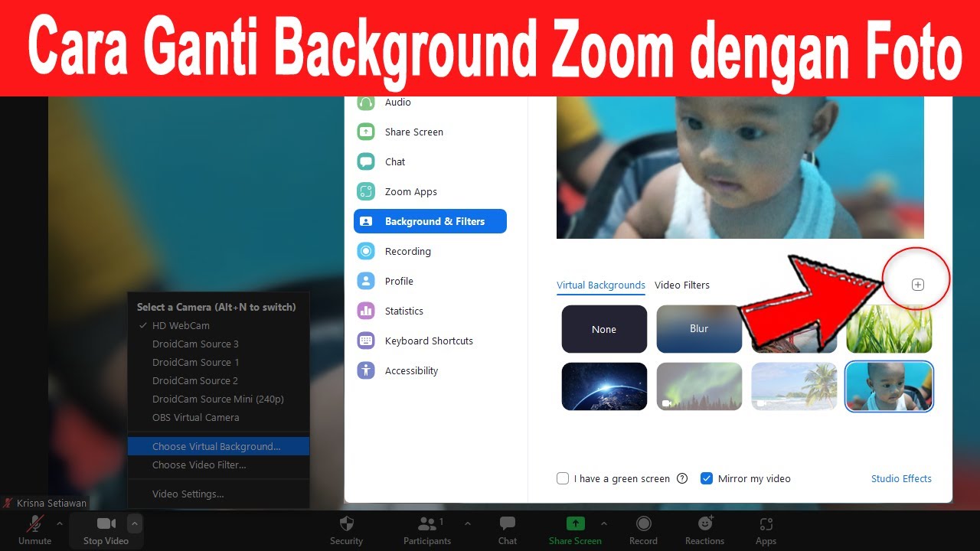Select Background & Filters settings in the sidebar
This screenshot has width=980, height=551.
(x=430, y=222)
